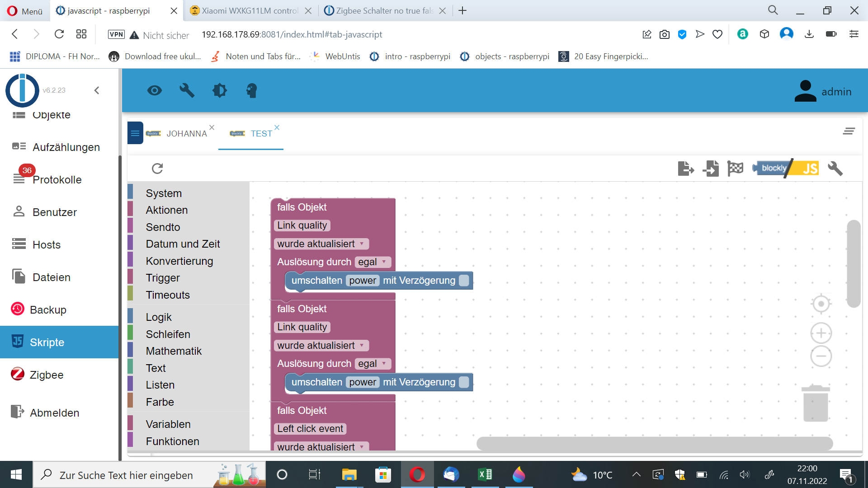
Task: Click the eye icon in blue header
Action: (155, 91)
